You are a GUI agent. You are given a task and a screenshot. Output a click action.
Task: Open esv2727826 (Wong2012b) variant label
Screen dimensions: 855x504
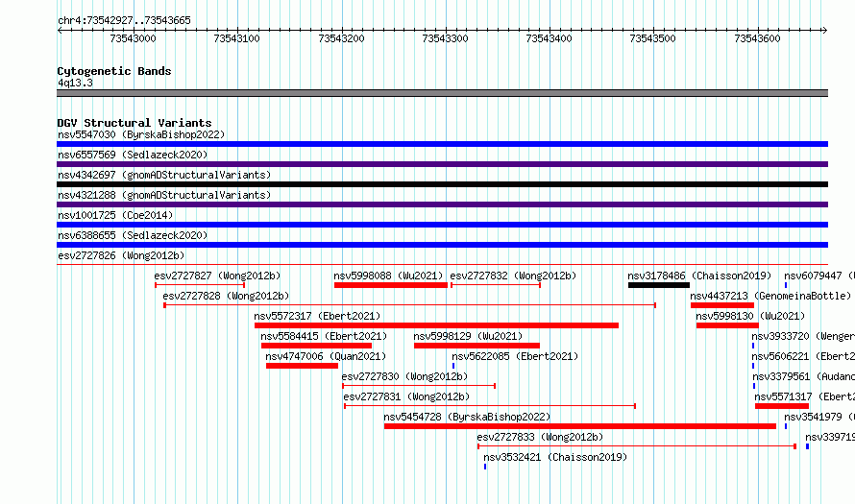tap(121, 255)
